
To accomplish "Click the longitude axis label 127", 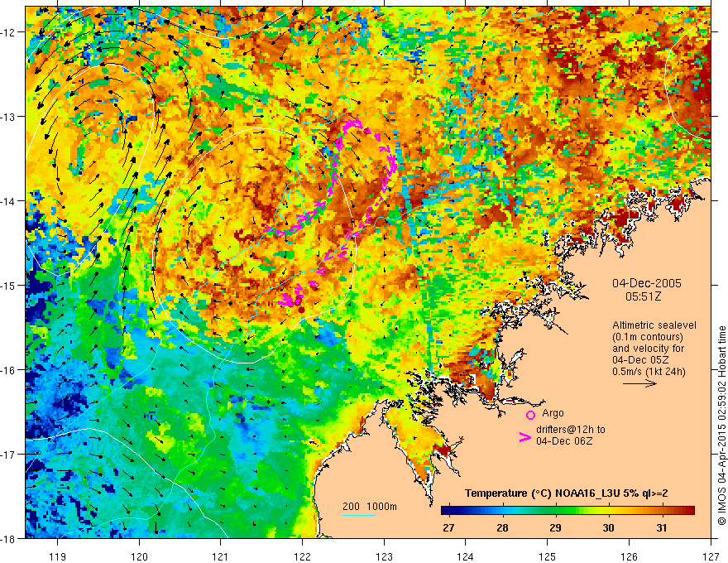I will pos(711,556).
